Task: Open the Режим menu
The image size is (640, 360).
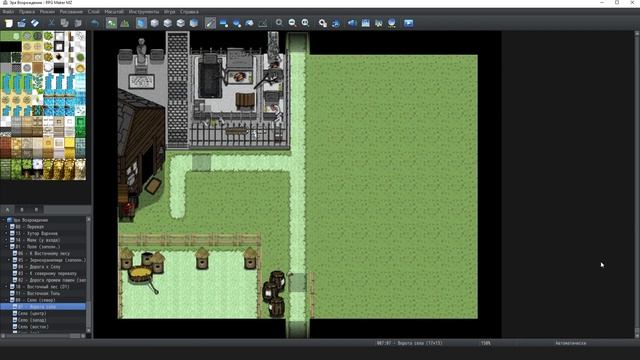Action: point(47,12)
